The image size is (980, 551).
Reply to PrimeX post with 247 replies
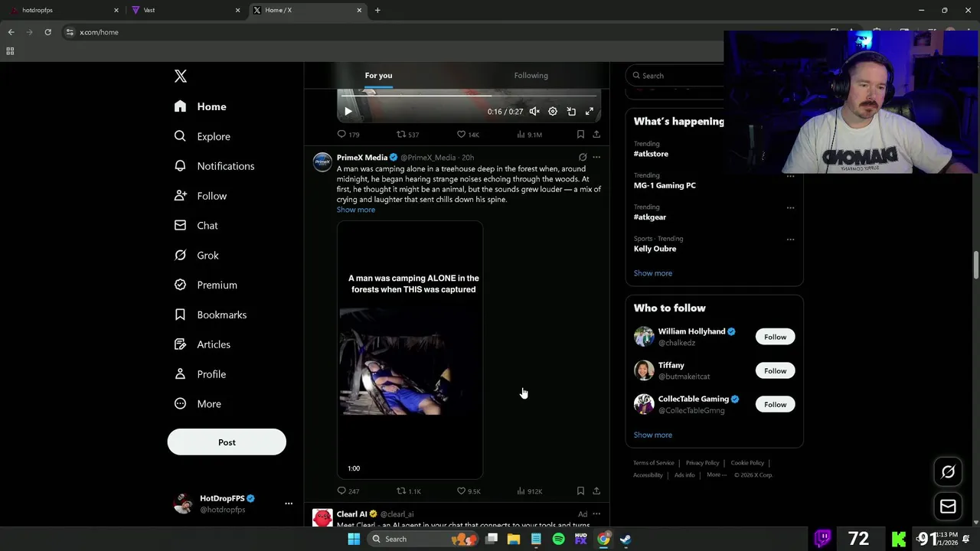[348, 491]
